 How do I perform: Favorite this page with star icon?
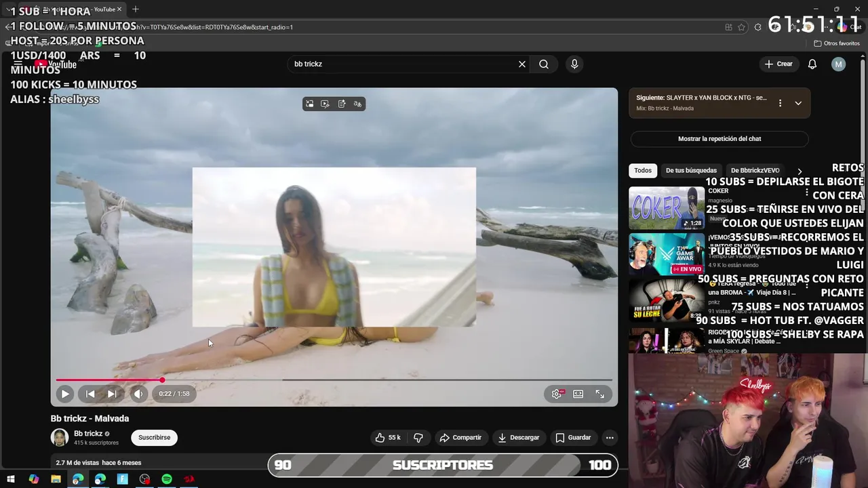pyautogui.click(x=742, y=27)
